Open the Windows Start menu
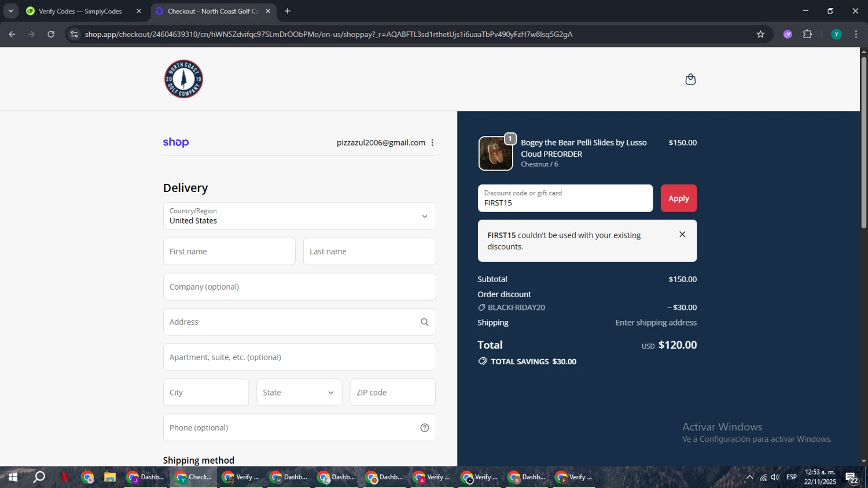Viewport: 868px width, 488px height. (13, 477)
